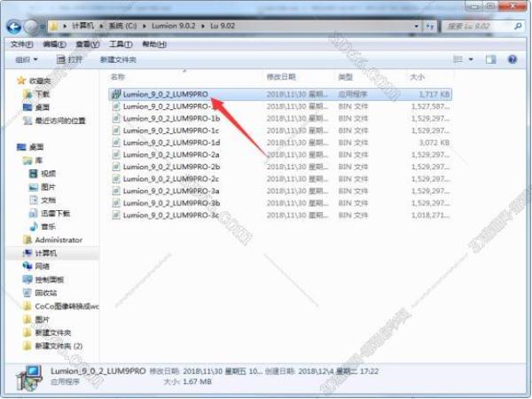Select the file Lumion_9_0_2_LUM9PRO-1c
This screenshot has width=532, height=399.
pos(171,130)
